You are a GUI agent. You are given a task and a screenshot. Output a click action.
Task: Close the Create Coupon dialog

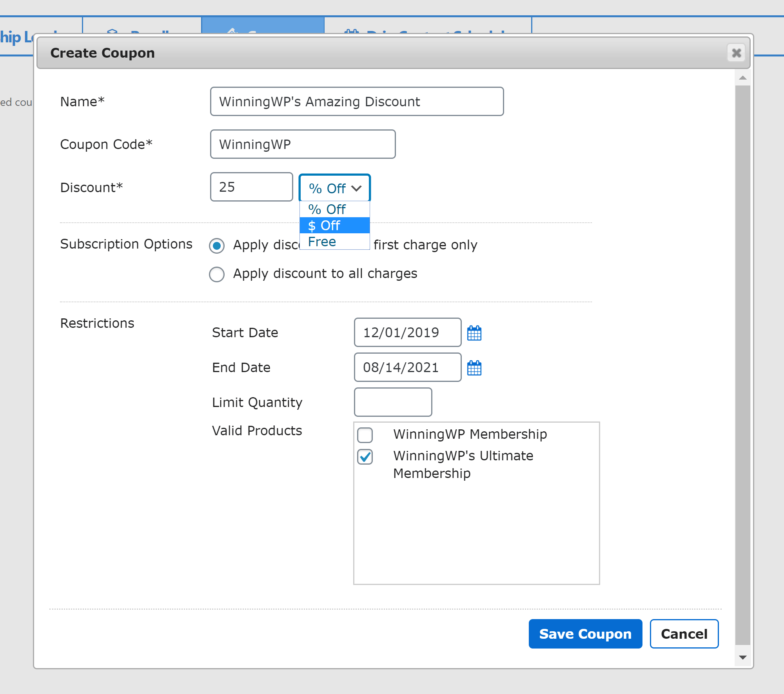(736, 53)
